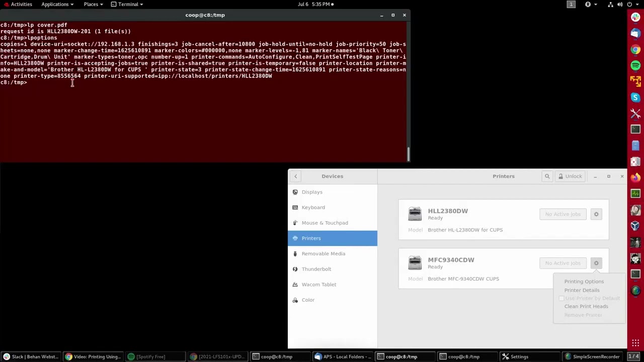Click the search icon in Printers header
The height and width of the screenshot is (362, 644).
tap(547, 176)
